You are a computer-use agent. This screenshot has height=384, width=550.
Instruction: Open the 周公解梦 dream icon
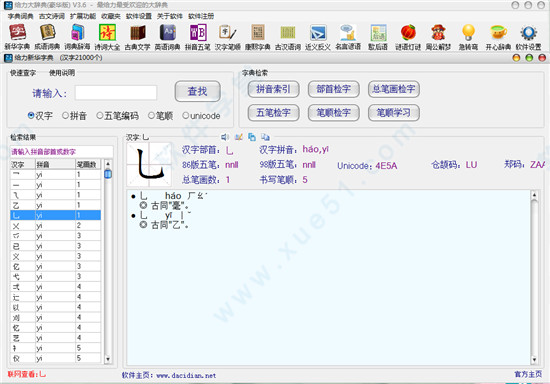[438, 37]
